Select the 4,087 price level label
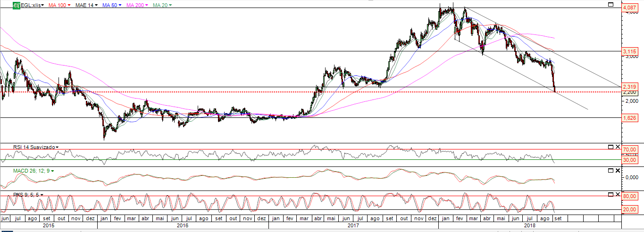644x232 pixels. point(630,8)
